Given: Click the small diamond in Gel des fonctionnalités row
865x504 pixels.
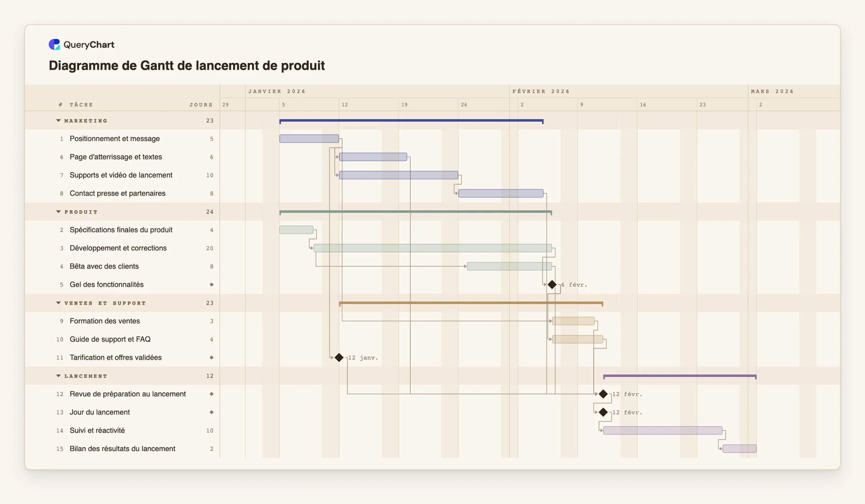Looking at the screenshot, I should 212,284.
